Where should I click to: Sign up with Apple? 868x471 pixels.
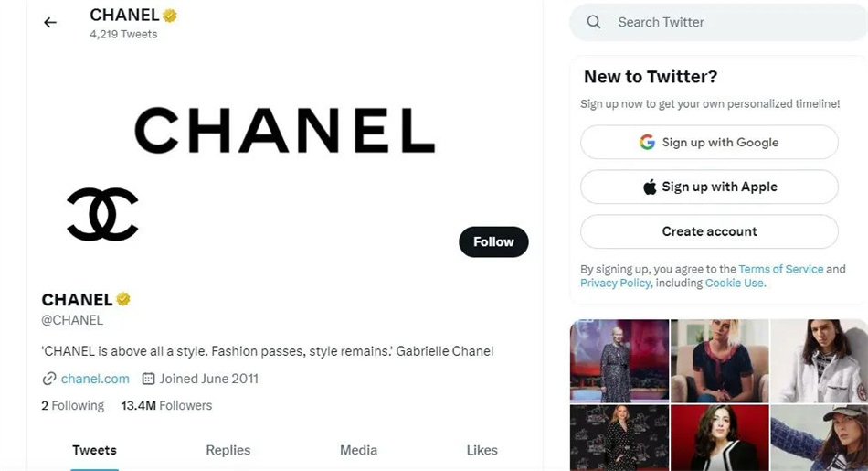[x=709, y=187]
